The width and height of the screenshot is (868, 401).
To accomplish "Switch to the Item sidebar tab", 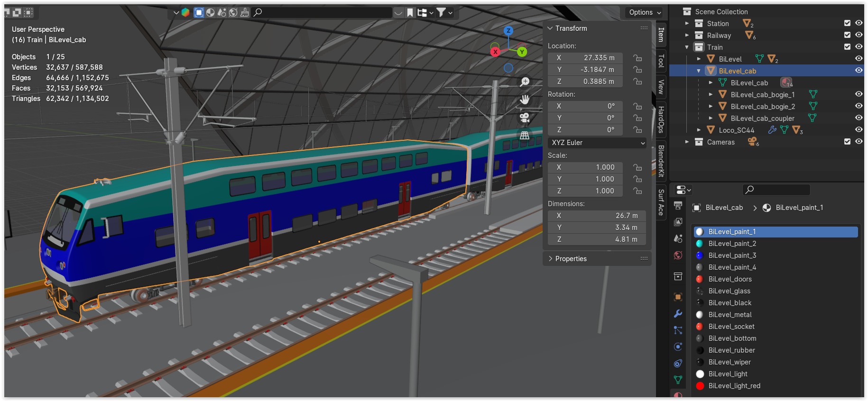I will pyautogui.click(x=661, y=35).
